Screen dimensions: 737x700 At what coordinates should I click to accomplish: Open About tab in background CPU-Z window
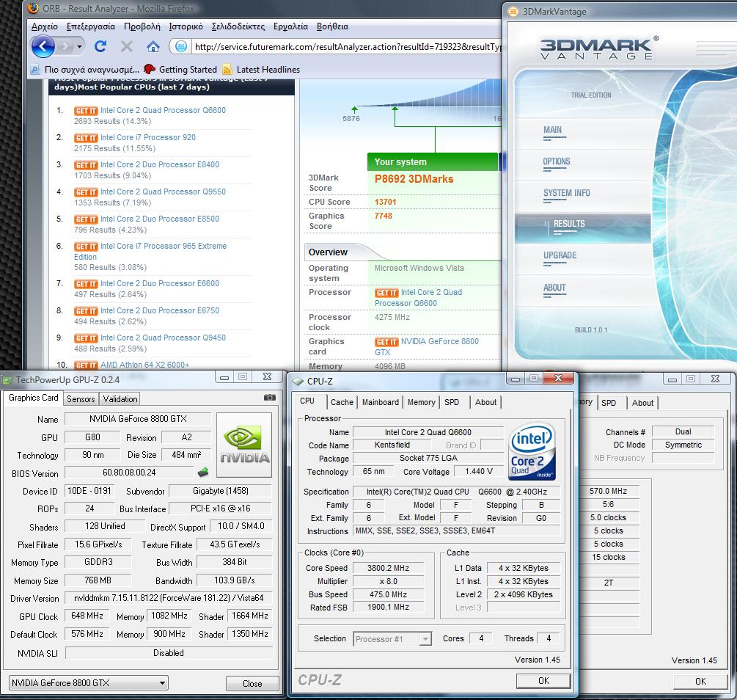(642, 403)
